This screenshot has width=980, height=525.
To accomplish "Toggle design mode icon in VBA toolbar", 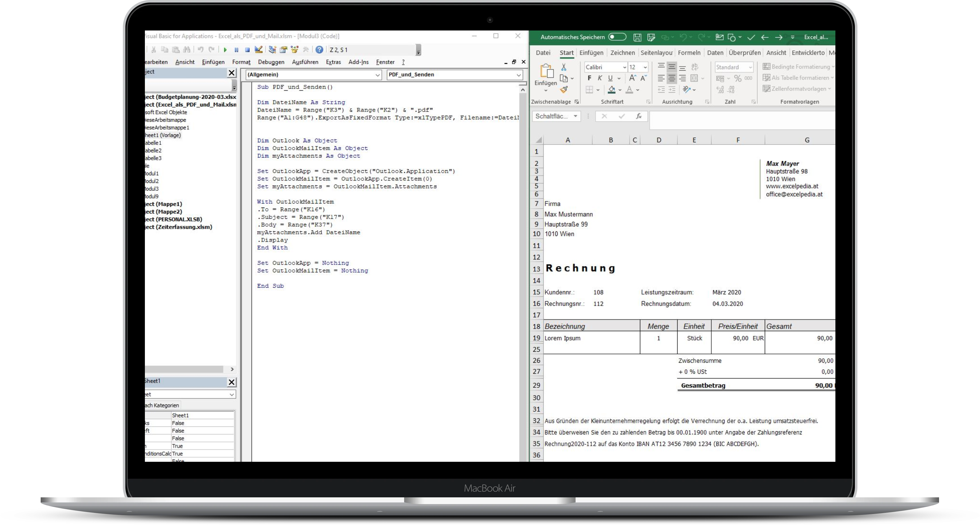I will click(x=259, y=49).
